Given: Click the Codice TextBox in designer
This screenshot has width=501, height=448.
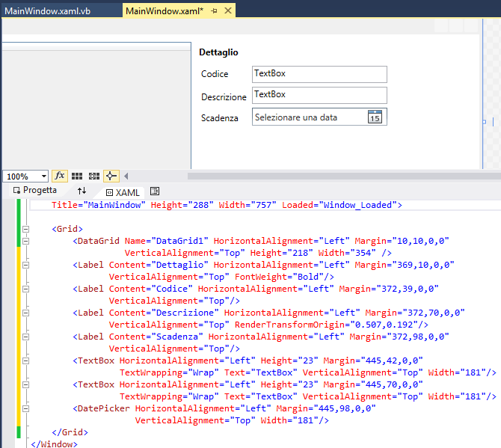Looking at the screenshot, I should pos(319,75).
